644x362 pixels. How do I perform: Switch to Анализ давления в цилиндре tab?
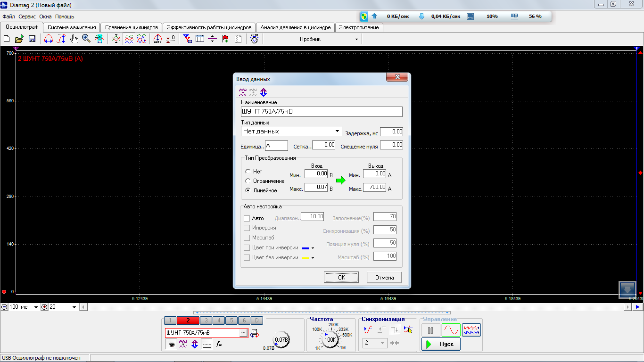point(296,27)
